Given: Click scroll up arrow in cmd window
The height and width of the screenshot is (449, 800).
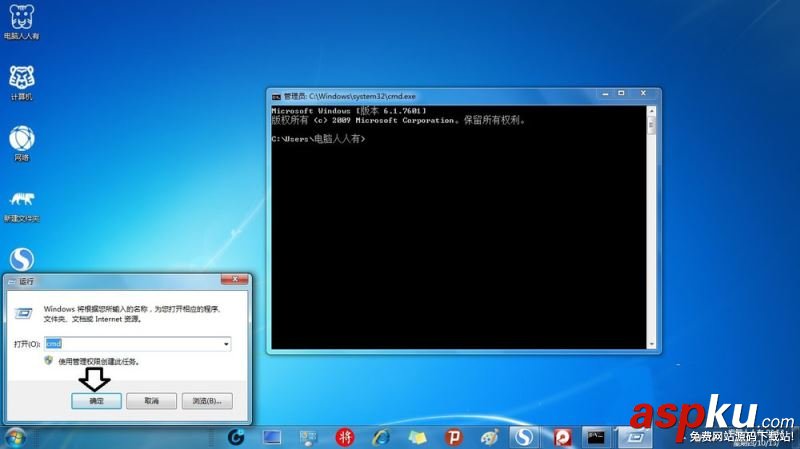Looking at the screenshot, I should [651, 111].
